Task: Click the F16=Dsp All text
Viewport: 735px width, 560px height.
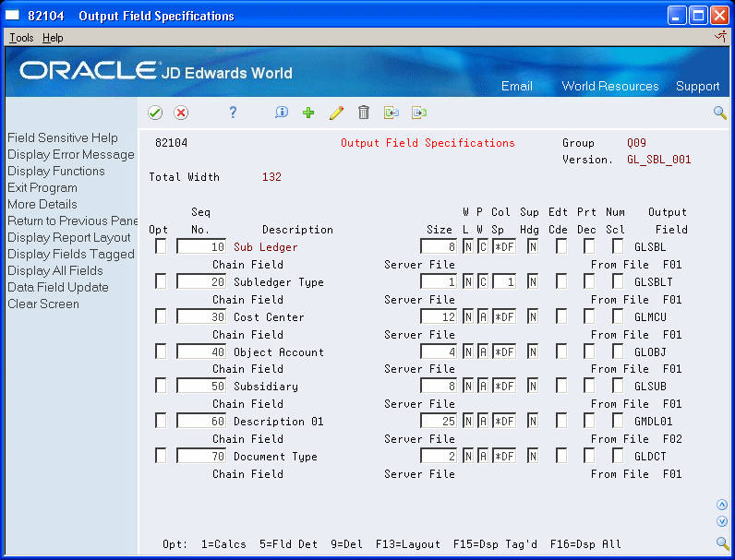Action: 585,544
